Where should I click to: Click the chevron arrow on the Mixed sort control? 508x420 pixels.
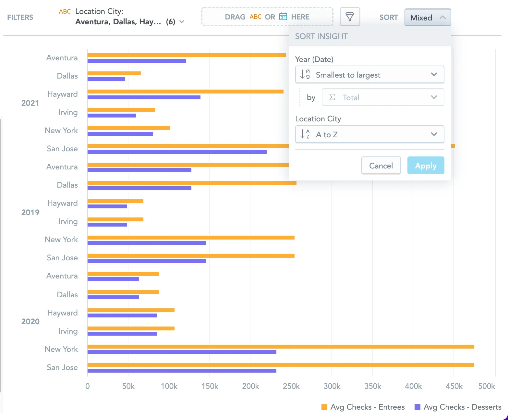coord(443,18)
